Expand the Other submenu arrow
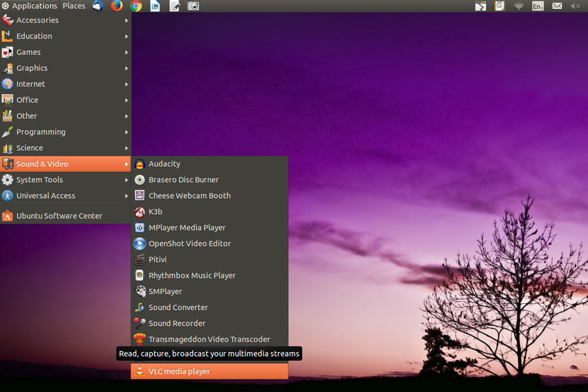588x392 pixels. (127, 116)
